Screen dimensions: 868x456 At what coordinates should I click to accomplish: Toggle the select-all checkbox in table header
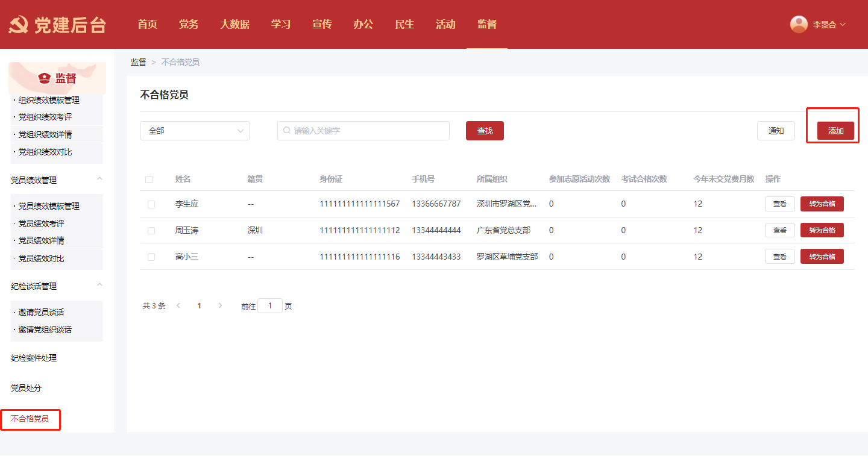(149, 180)
